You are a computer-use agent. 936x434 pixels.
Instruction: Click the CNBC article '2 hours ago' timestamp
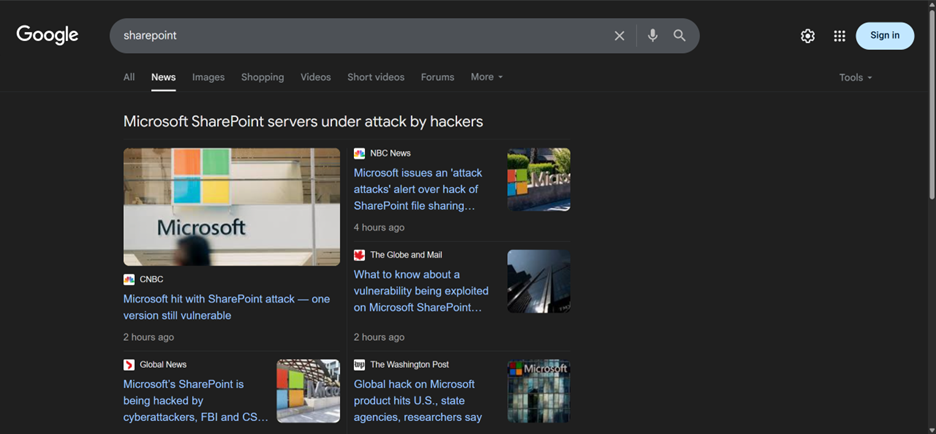pos(149,337)
